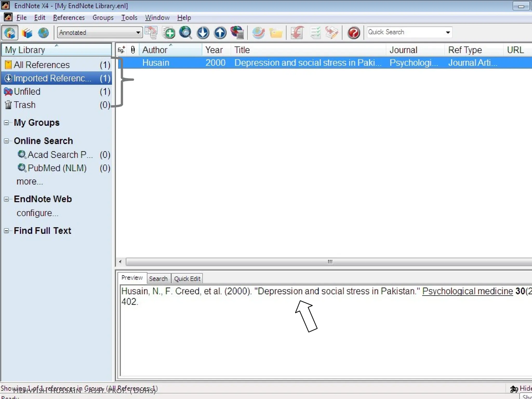532x399 pixels.
Task: Click the Import down-arrow icon
Action: click(203, 33)
